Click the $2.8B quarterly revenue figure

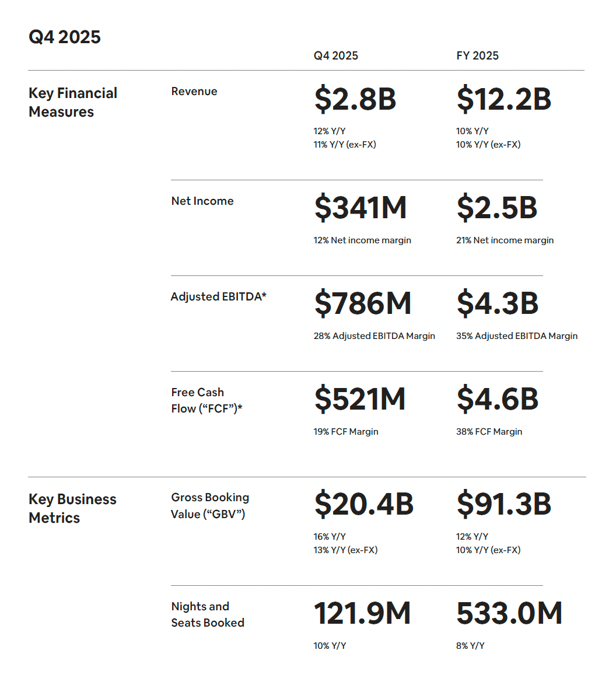click(x=355, y=99)
